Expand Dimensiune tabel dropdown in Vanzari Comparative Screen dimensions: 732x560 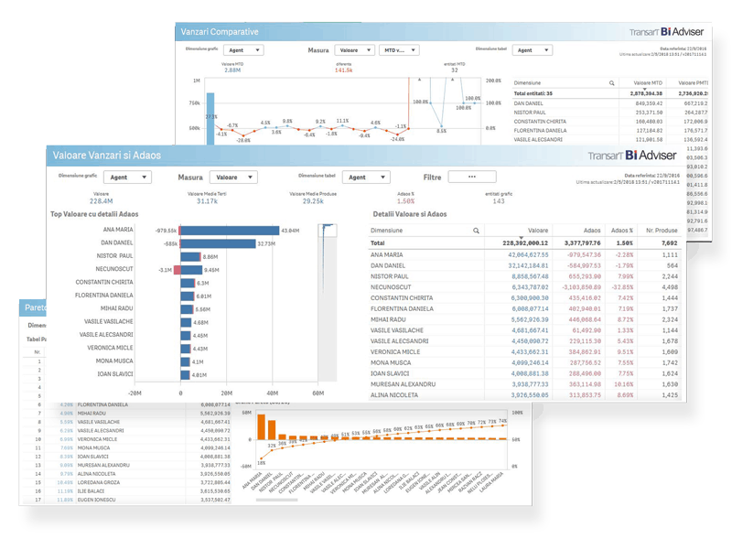point(531,50)
